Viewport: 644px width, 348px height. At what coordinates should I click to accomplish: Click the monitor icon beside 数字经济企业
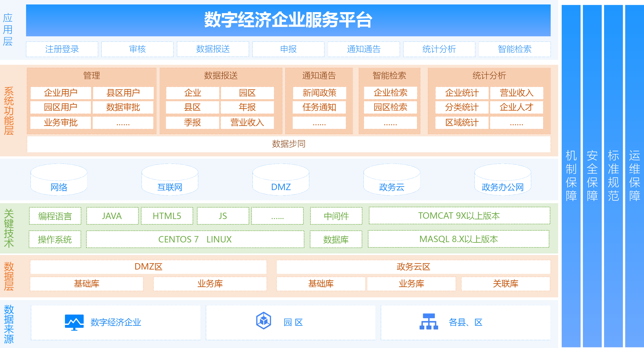click(x=74, y=322)
